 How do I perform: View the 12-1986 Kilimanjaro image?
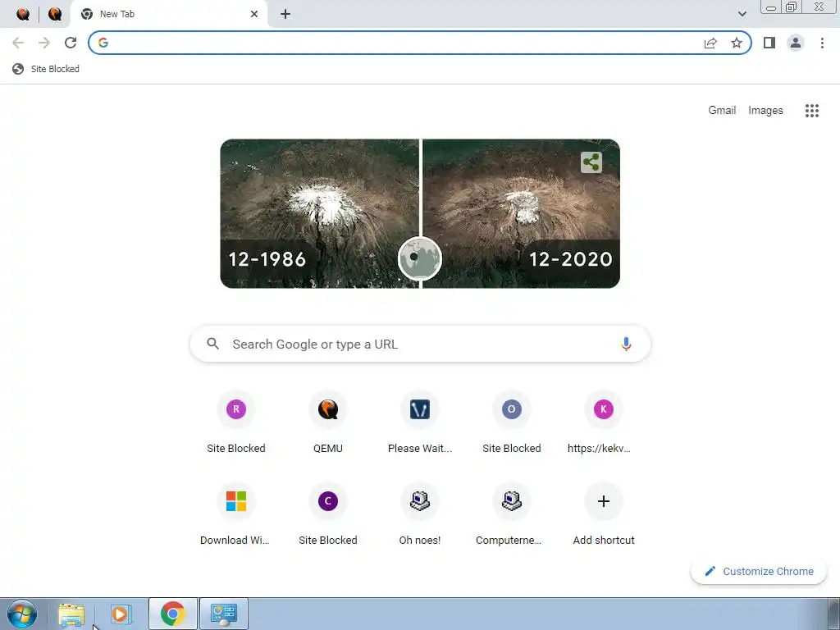pos(320,213)
